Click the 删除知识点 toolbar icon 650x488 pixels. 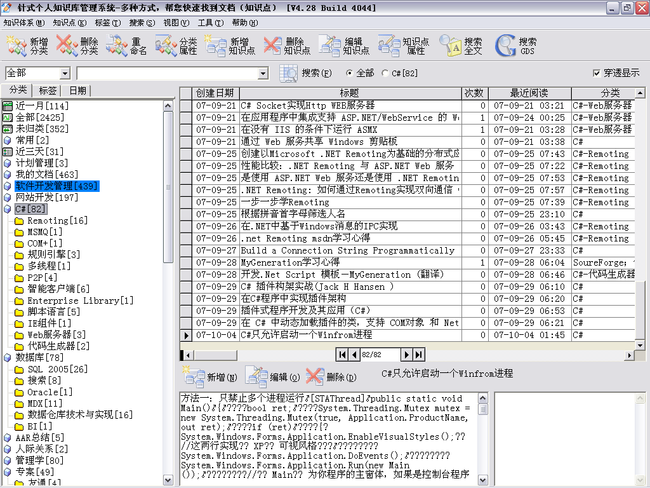pyautogui.click(x=287, y=46)
